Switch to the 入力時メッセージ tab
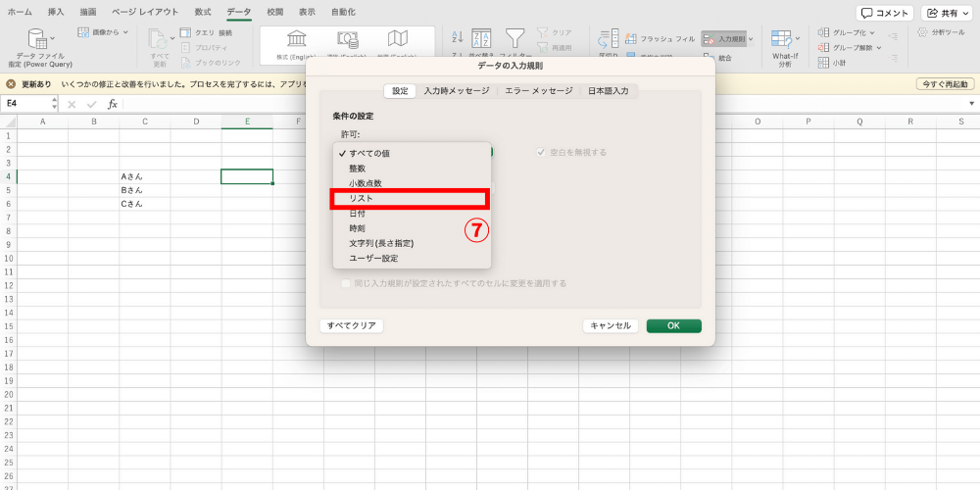This screenshot has width=980, height=490. click(457, 91)
